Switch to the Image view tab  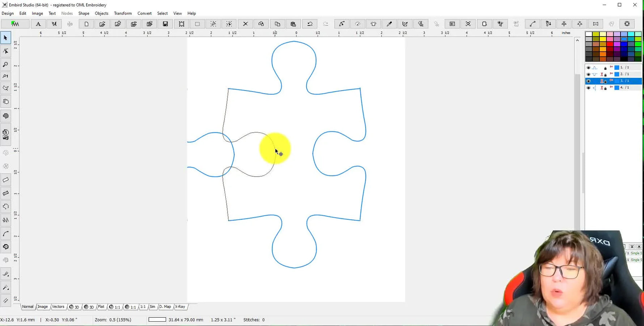(43, 307)
